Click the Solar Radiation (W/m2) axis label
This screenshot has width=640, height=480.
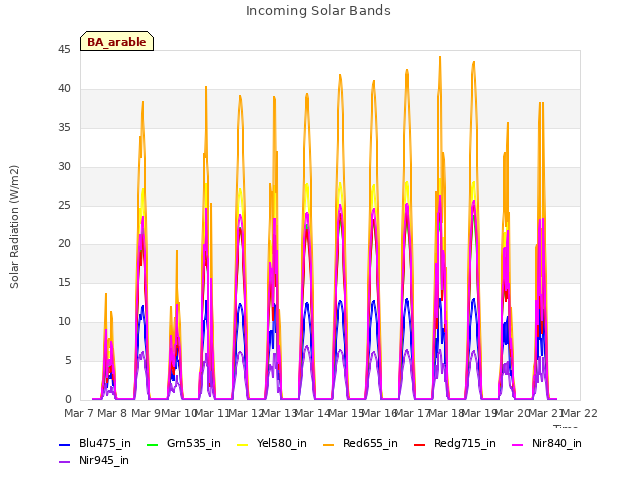14,227
